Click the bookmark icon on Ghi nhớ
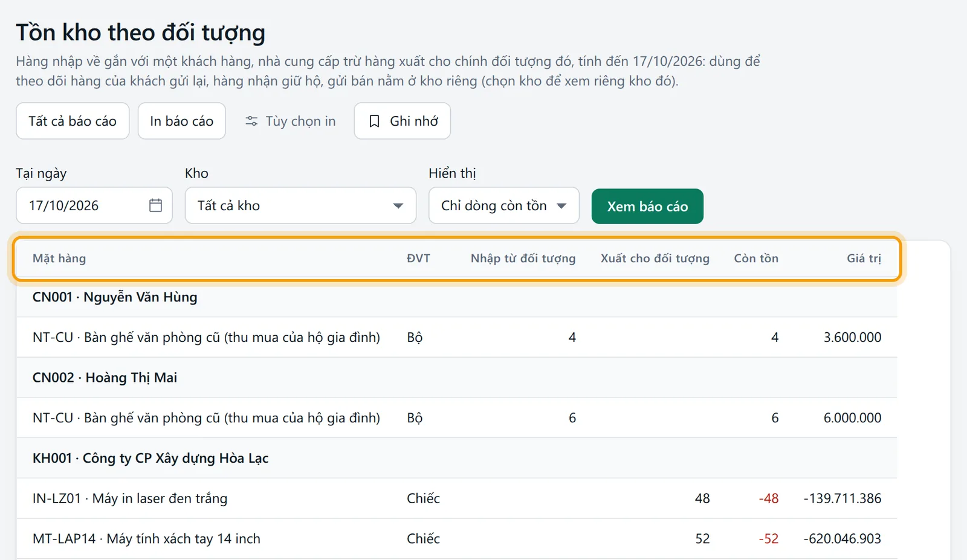Screen dimensions: 967x560 (x=374, y=121)
